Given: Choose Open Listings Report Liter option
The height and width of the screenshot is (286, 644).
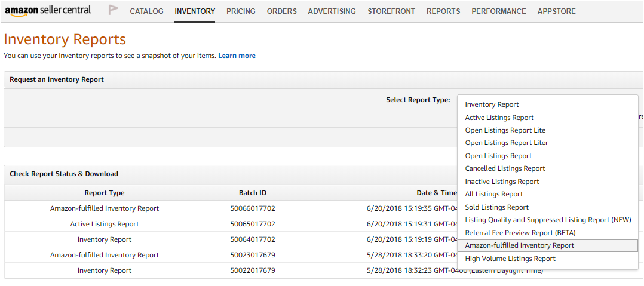Looking at the screenshot, I should click(547, 143).
